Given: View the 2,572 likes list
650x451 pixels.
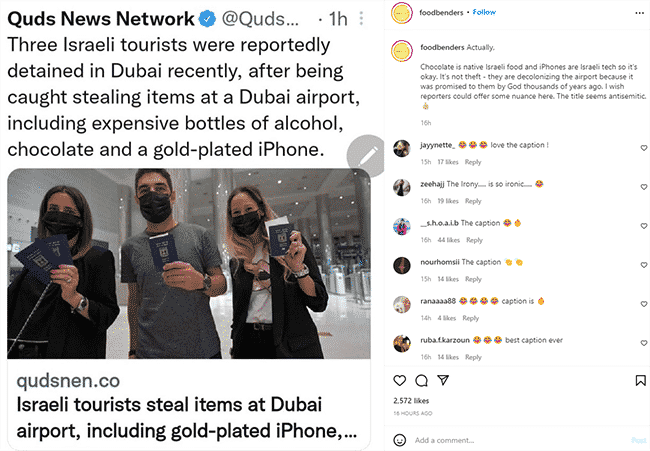Looking at the screenshot, I should coord(411,401).
